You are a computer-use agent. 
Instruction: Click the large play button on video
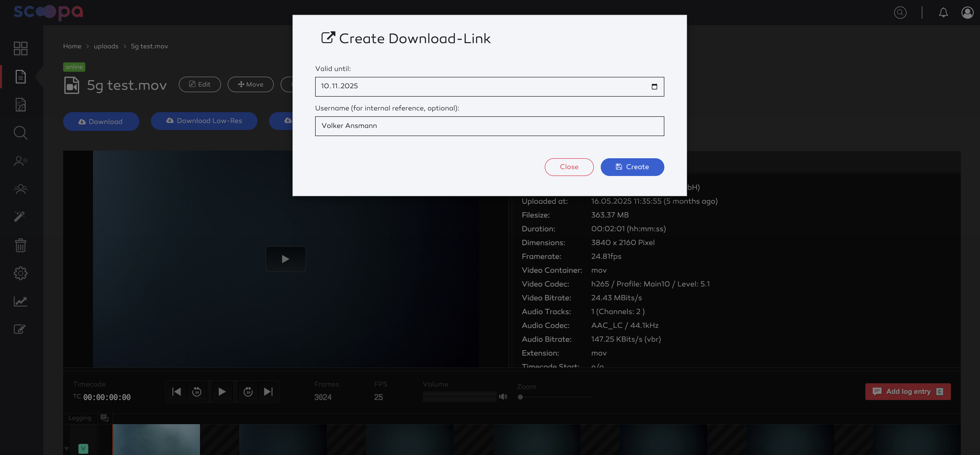[x=286, y=259]
